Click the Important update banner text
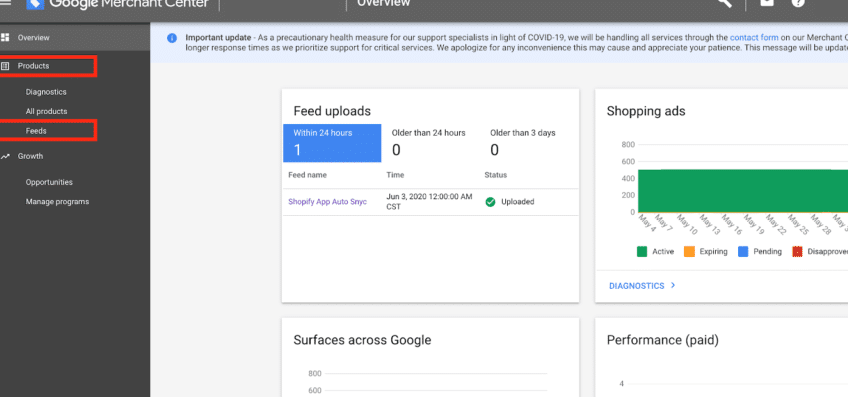 [x=218, y=38]
